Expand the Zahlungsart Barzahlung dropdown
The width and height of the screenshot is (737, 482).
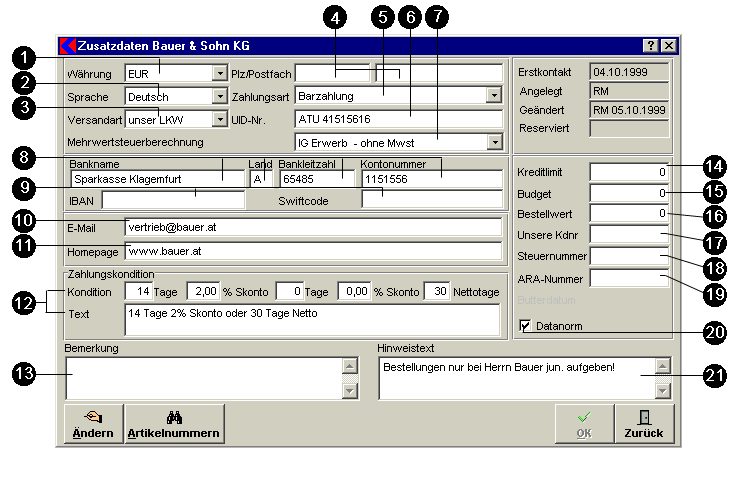coord(493,96)
